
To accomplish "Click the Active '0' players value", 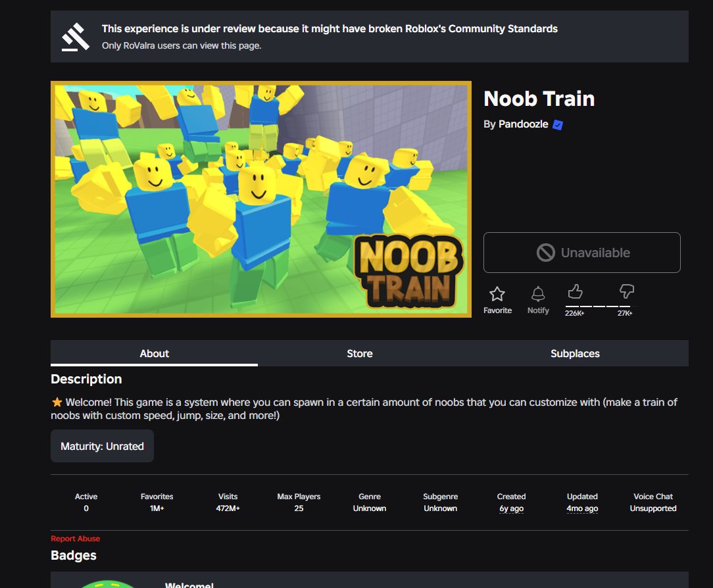I will pyautogui.click(x=86, y=508).
